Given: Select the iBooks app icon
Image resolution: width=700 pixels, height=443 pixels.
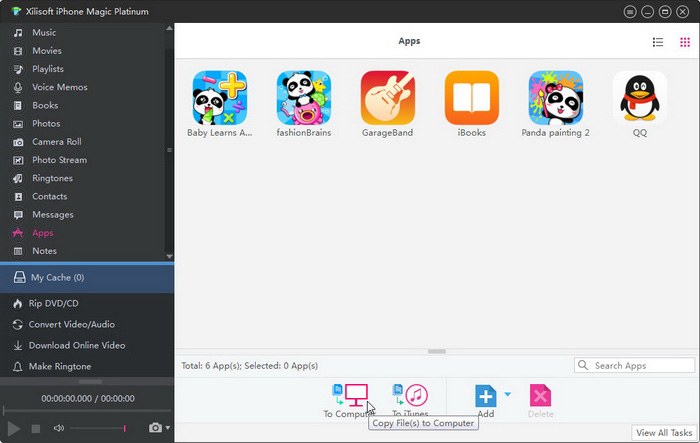Looking at the screenshot, I should [471, 97].
